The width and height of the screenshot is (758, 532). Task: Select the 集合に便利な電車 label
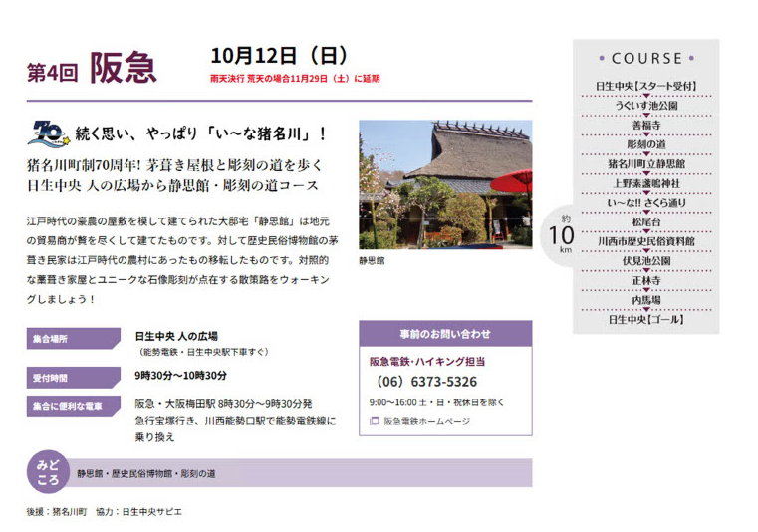pyautogui.click(x=74, y=406)
